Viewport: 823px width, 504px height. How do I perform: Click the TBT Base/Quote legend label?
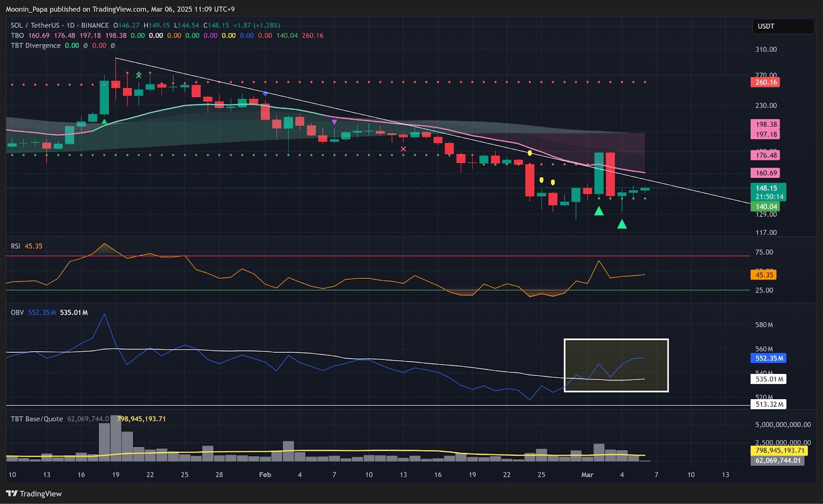click(x=37, y=419)
